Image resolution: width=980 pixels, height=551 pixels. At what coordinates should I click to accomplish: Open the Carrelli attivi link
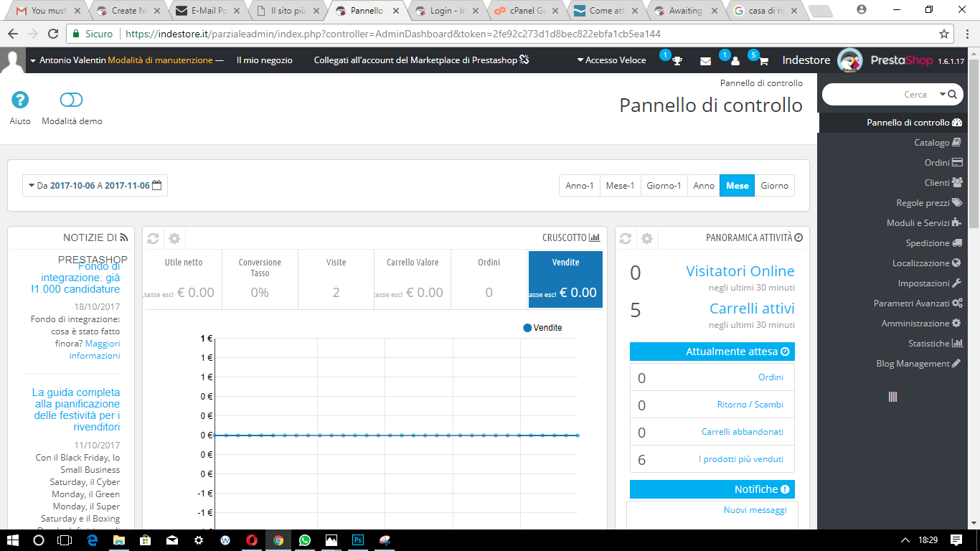click(752, 309)
